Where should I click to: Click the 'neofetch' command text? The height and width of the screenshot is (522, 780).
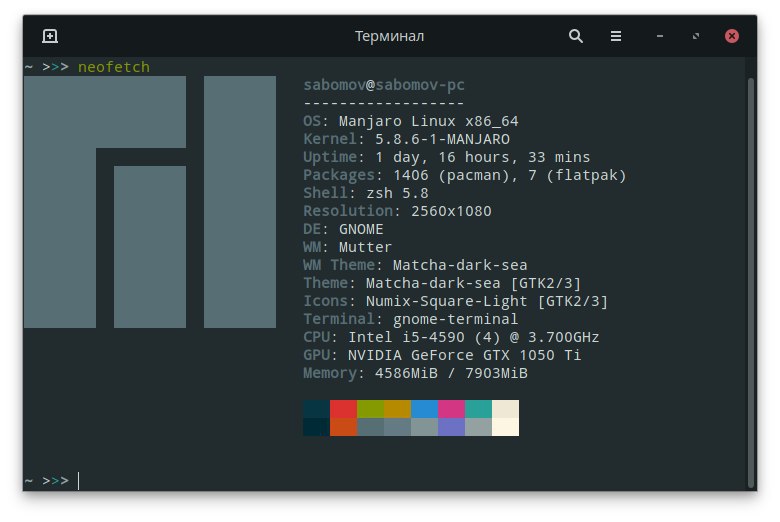[x=114, y=67]
